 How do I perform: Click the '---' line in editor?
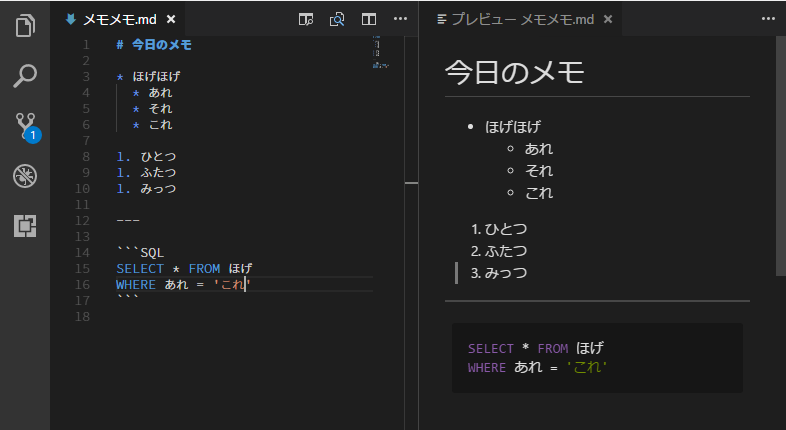pos(128,221)
